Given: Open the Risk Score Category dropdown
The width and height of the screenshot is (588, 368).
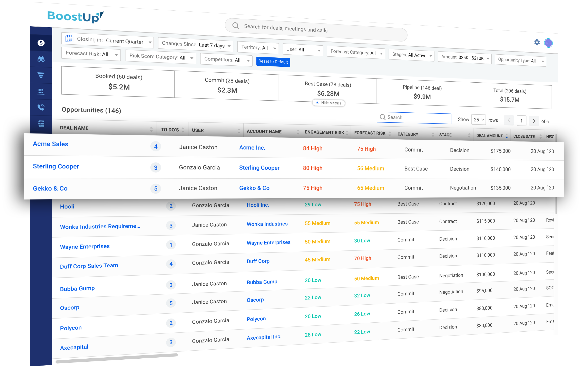Looking at the screenshot, I should 160,57.
